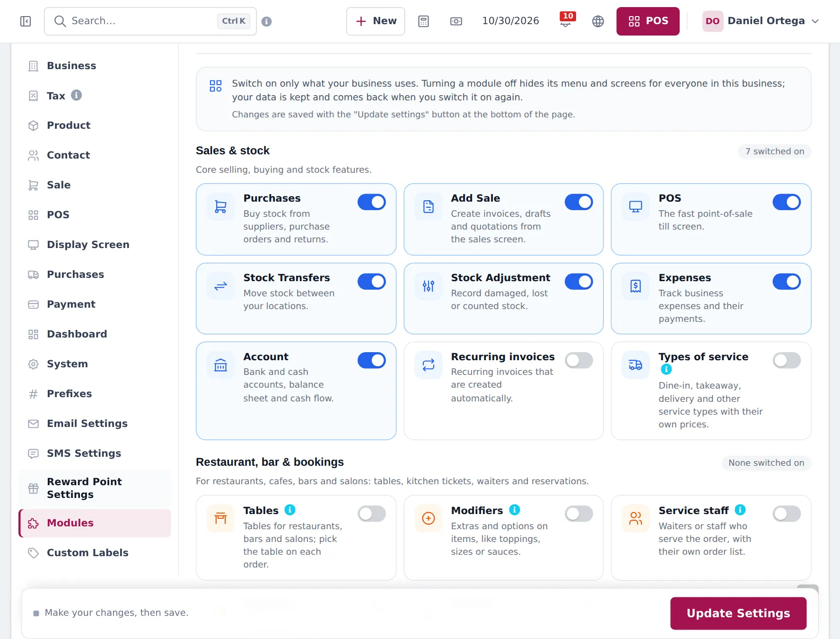Toggle the Stock Transfers module off

click(x=372, y=282)
